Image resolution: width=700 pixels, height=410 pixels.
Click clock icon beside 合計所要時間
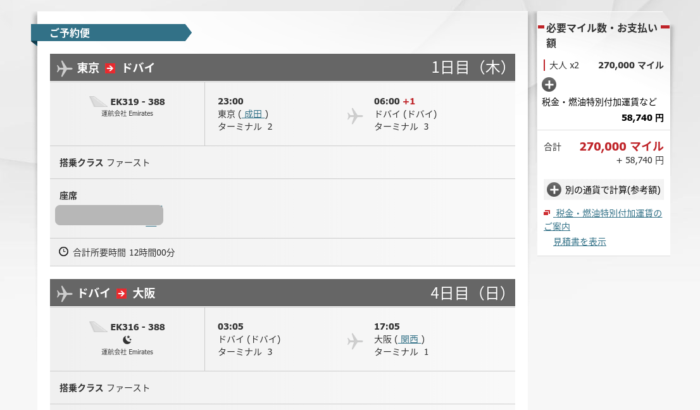64,251
